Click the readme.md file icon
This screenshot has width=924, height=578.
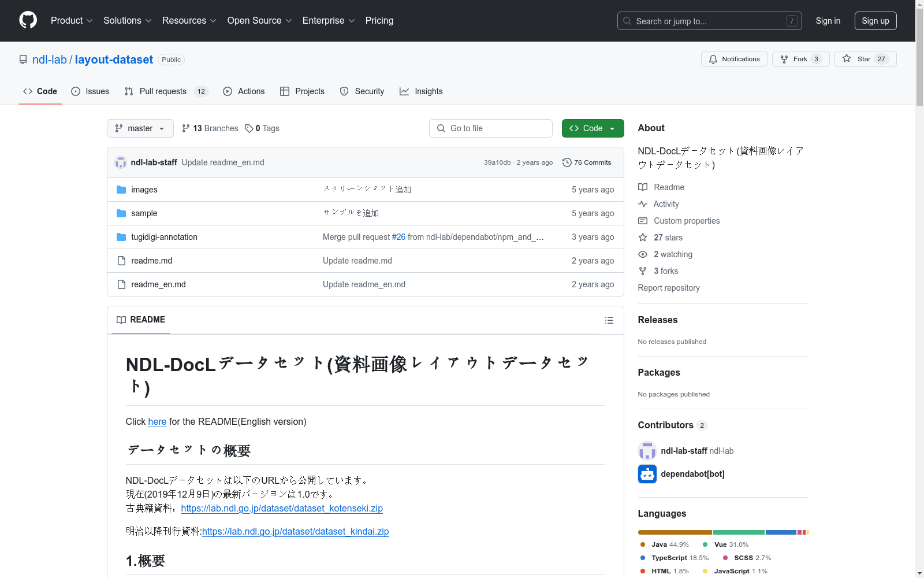click(x=121, y=261)
